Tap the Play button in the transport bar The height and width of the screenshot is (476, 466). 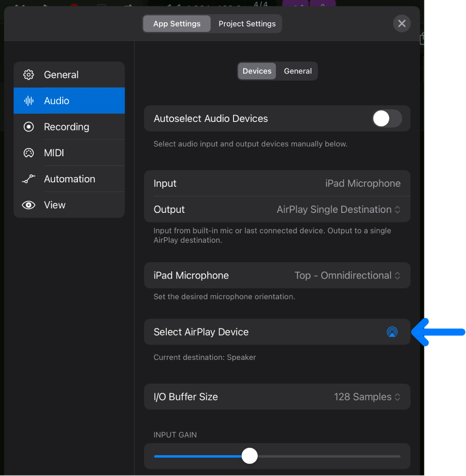coord(45,3)
